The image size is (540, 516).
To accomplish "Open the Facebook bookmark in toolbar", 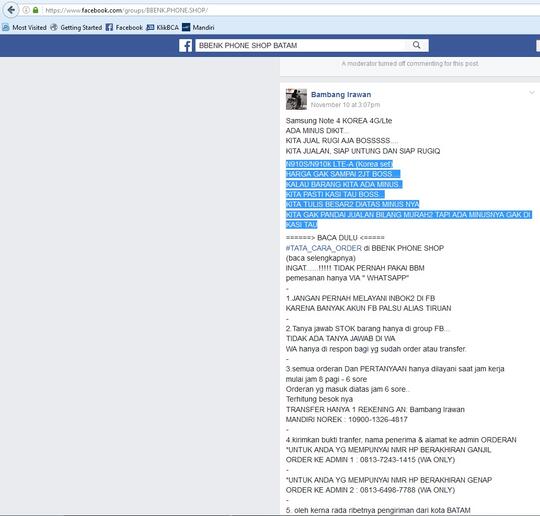I will (124, 28).
